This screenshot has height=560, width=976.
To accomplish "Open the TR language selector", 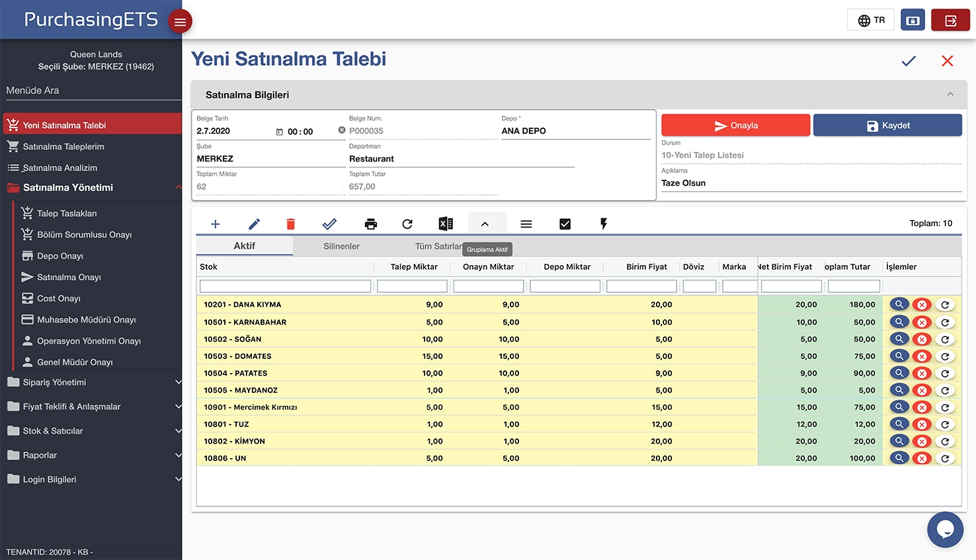I will 871,20.
